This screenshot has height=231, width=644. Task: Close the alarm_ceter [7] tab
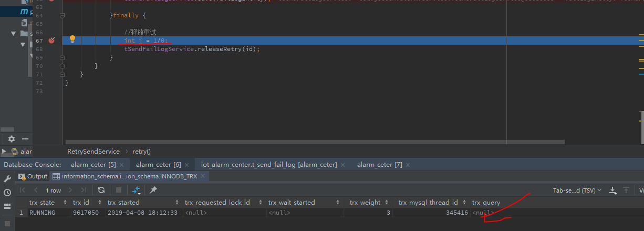pos(409,165)
